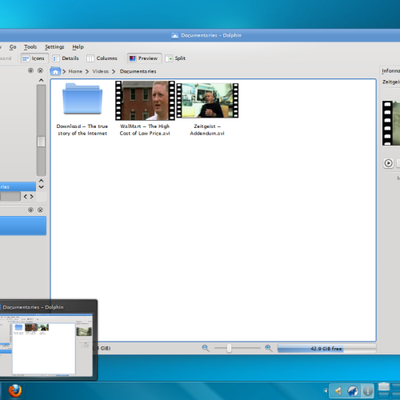Go to Videos in the breadcrumb
This screenshot has height=400, width=400.
click(100, 71)
